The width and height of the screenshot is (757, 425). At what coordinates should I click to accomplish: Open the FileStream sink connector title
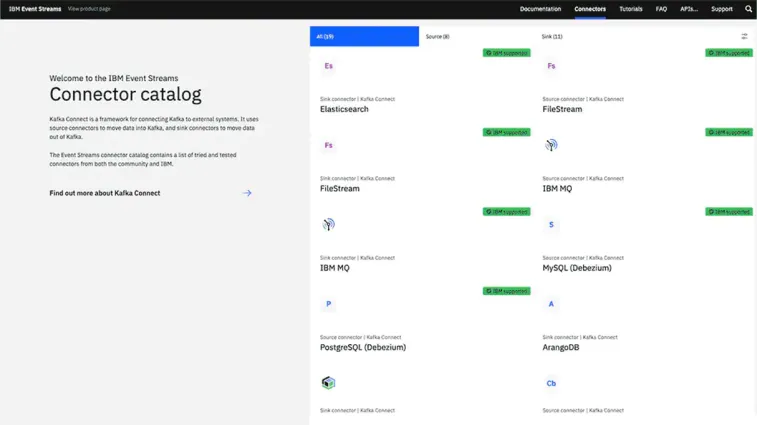coord(339,188)
